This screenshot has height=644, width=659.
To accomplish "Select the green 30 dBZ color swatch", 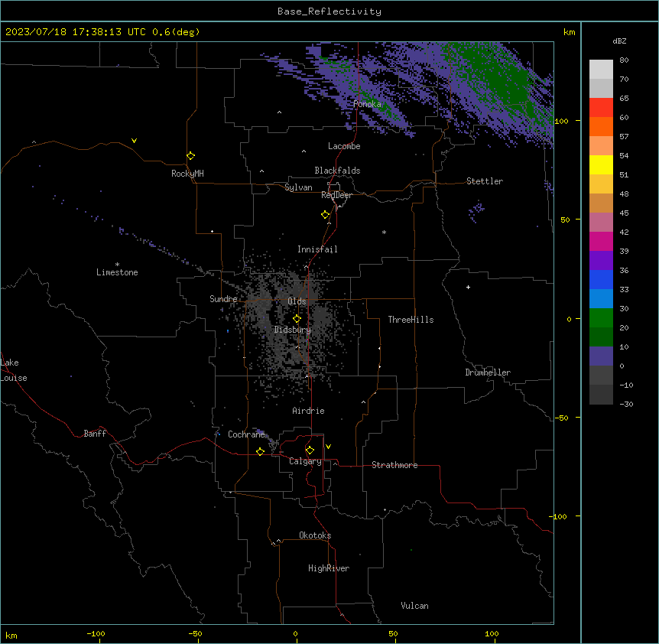I will pos(601,318).
